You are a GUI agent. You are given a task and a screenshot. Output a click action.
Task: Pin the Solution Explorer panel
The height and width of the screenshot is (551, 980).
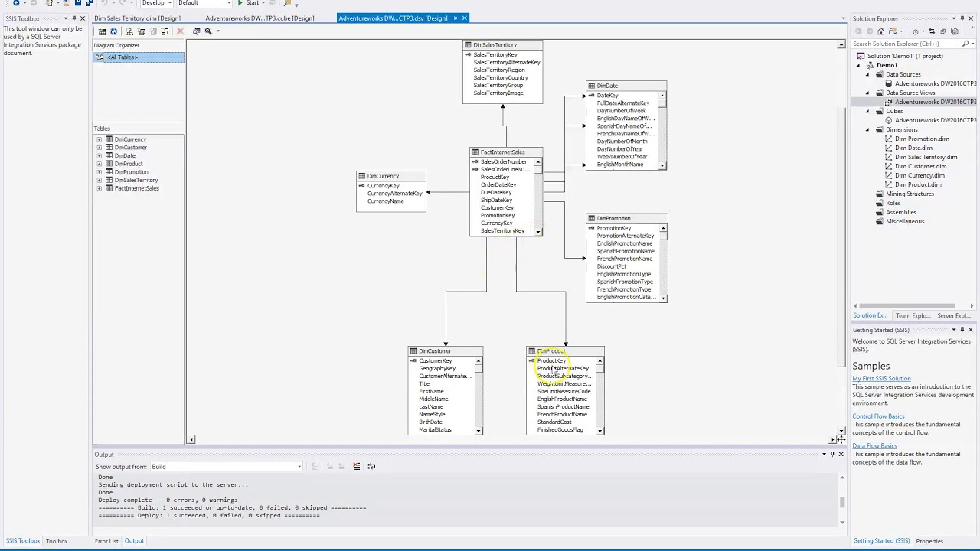pos(962,18)
